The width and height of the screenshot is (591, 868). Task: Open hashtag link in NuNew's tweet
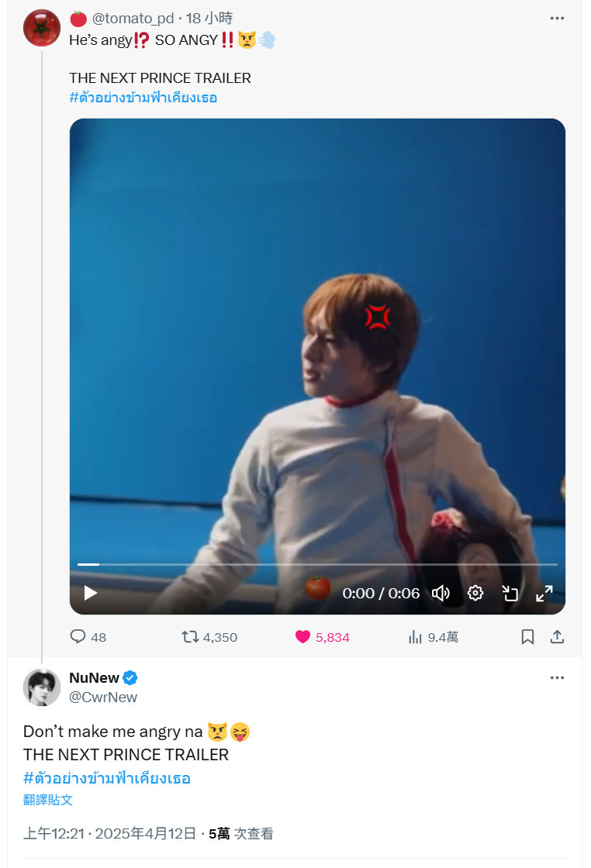pyautogui.click(x=107, y=778)
